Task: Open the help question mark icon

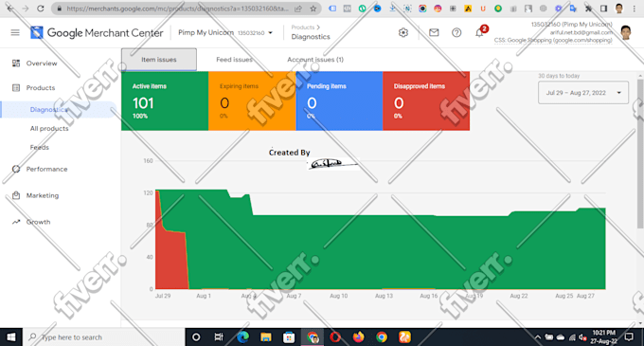Action: [456, 32]
